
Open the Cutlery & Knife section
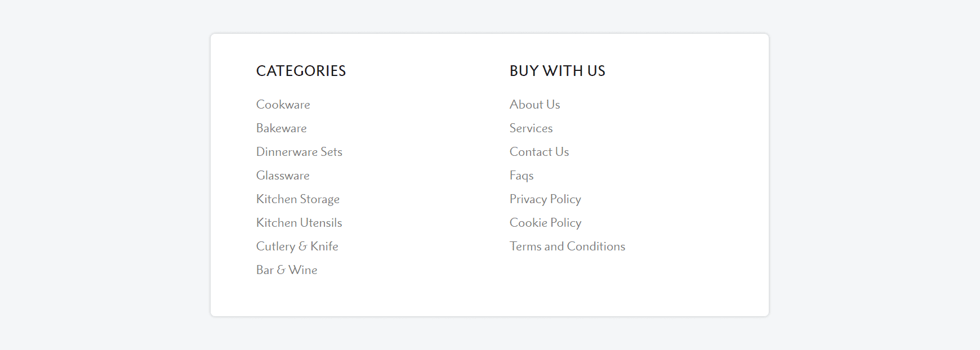pyautogui.click(x=297, y=246)
